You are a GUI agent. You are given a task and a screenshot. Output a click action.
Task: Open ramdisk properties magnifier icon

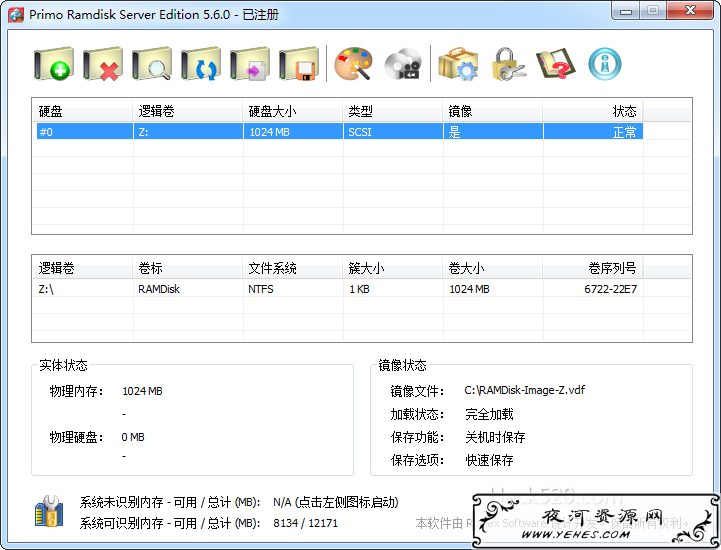[x=152, y=64]
